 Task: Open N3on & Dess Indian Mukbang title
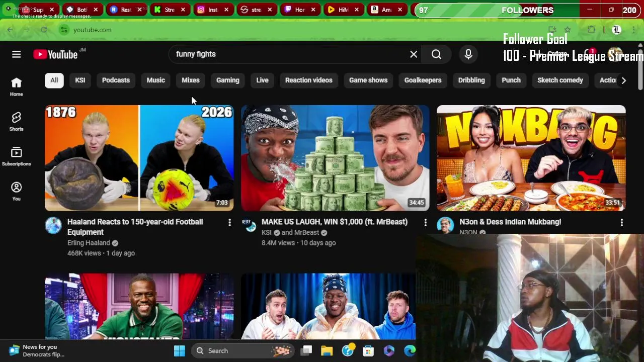(510, 222)
